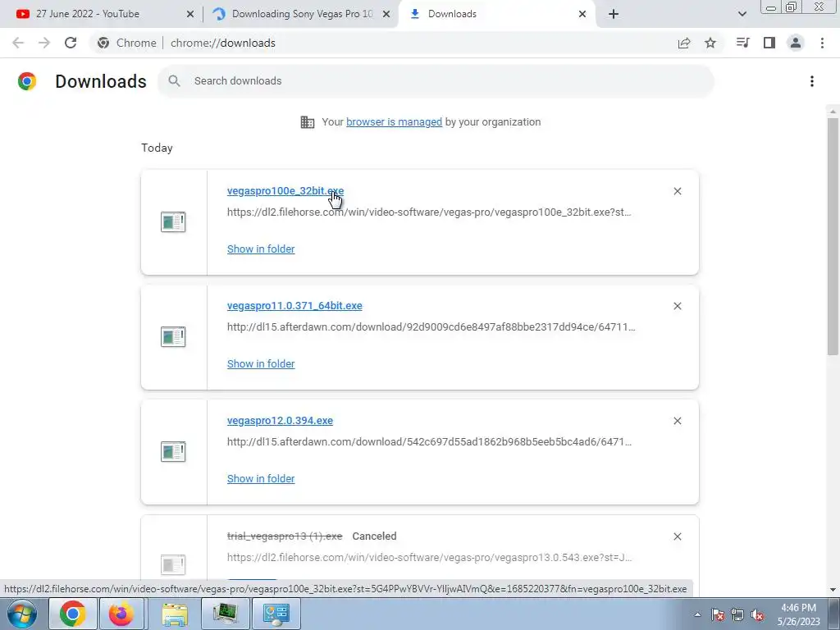Click the network tray icon

tap(737, 614)
